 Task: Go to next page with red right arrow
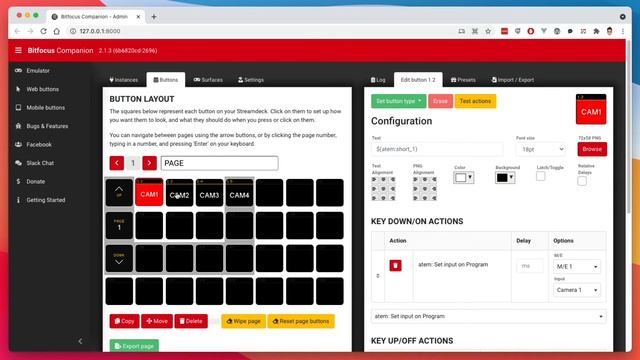pos(149,163)
